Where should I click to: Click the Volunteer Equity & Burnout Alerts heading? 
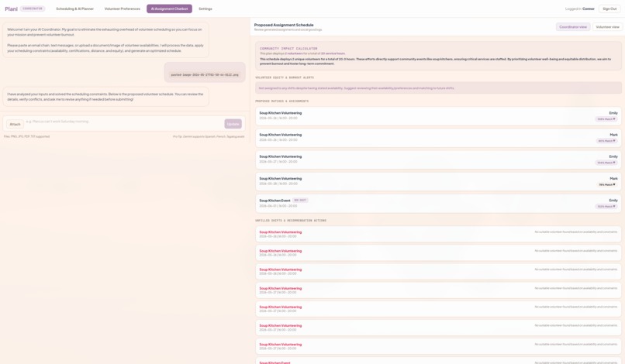(285, 77)
